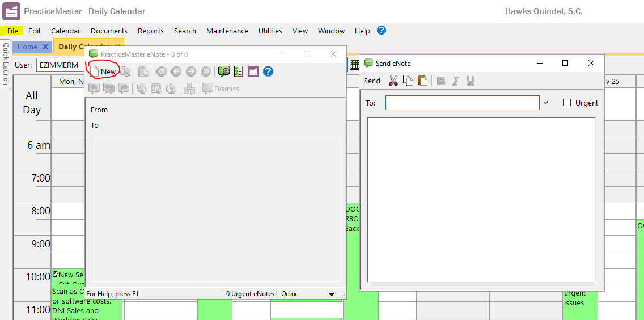Click the Cut scissors icon

pyautogui.click(x=393, y=81)
